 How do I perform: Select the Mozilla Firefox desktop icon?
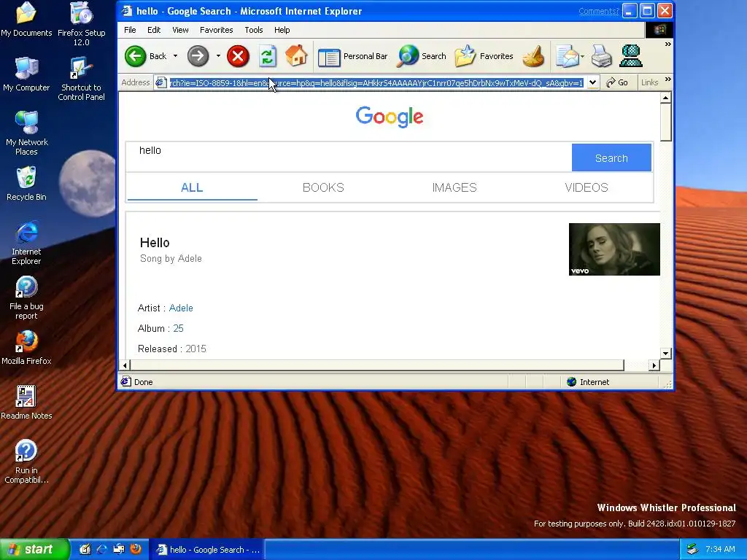[26, 348]
